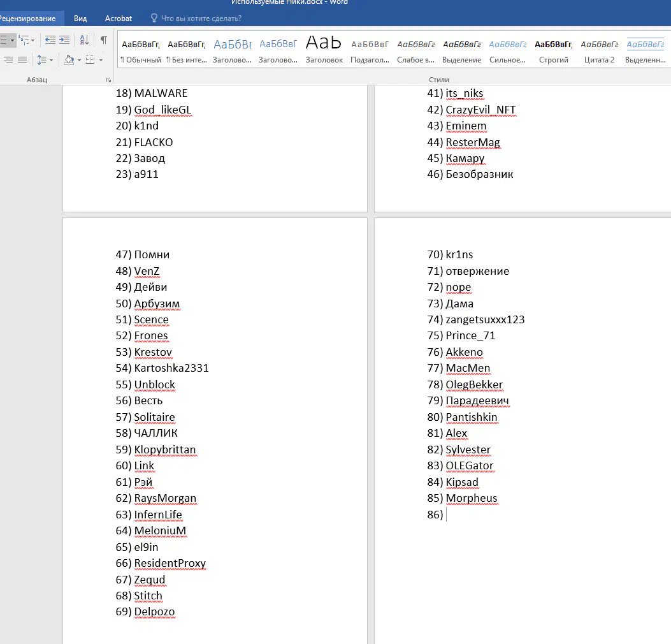The height and width of the screenshot is (644, 671).
Task: Click the entry 'Morpheus'
Action: click(471, 499)
